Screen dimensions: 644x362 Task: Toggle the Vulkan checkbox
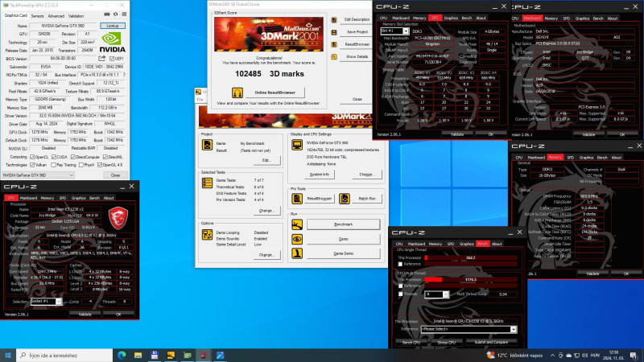32,165
